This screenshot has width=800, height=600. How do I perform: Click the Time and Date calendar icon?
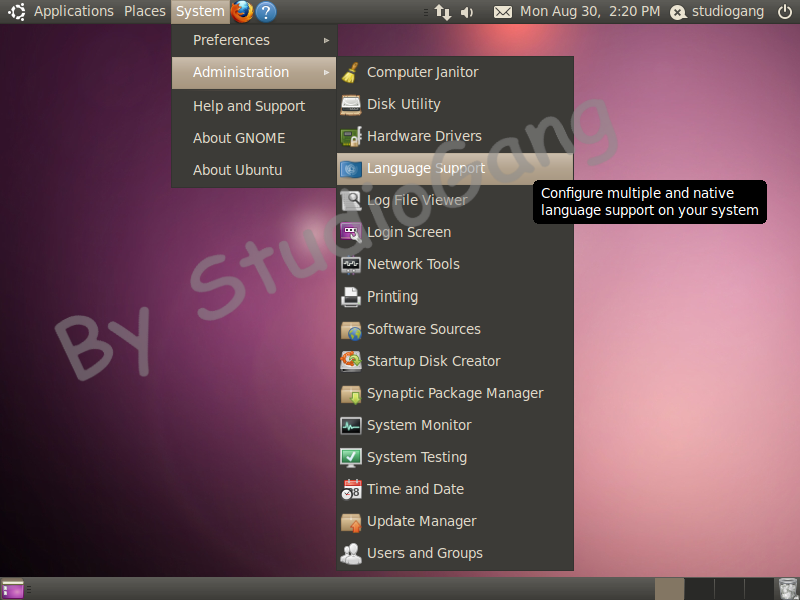pos(351,489)
